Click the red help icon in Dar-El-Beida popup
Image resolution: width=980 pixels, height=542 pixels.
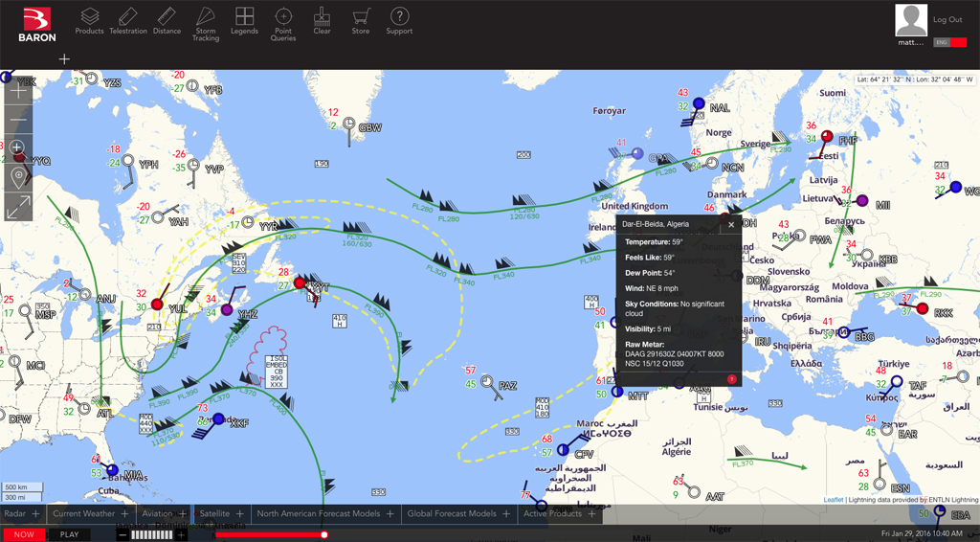click(731, 379)
